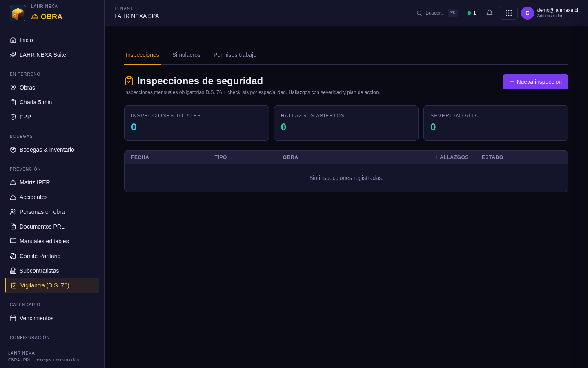Click the purple C user avatar
Viewport: 588px width, 368px height.
(528, 13)
